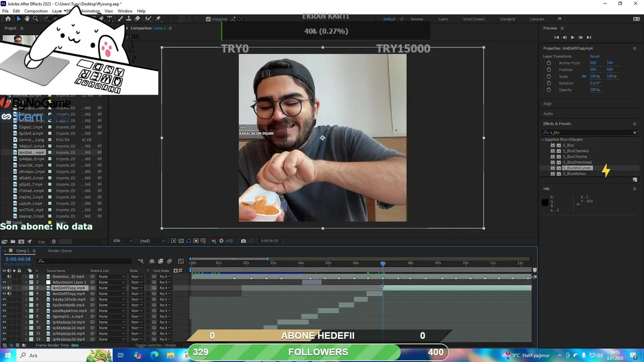This screenshot has height=362, width=644.
Task: Open the Composition menu
Action: (x=36, y=11)
